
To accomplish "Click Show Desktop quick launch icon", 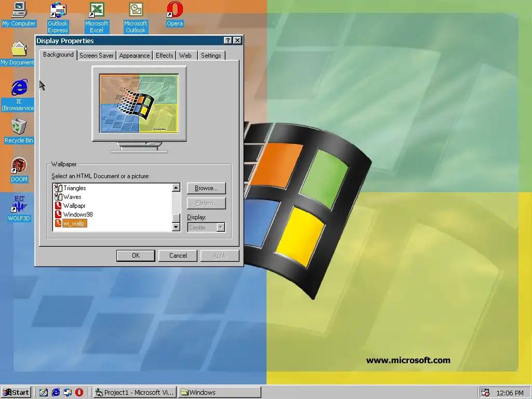I will click(x=44, y=392).
